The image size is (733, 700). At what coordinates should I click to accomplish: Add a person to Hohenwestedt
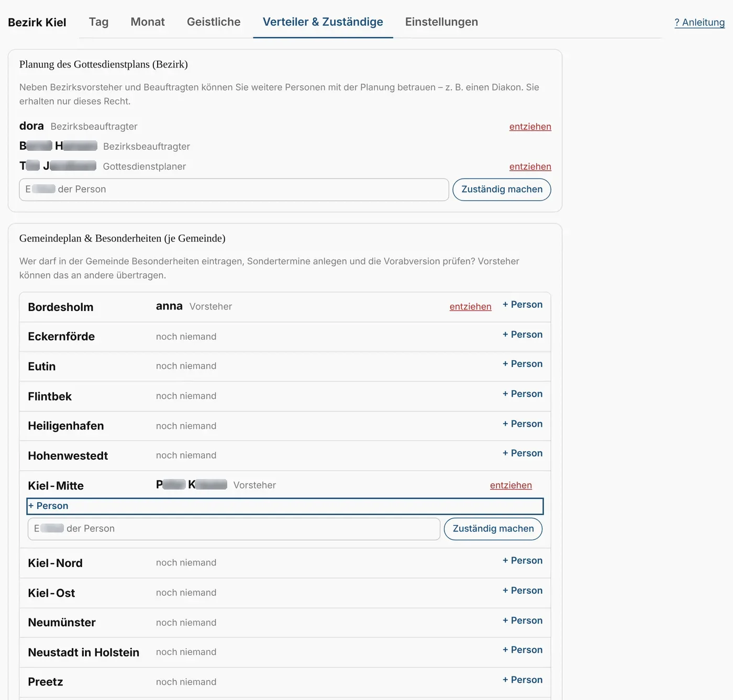[523, 453]
